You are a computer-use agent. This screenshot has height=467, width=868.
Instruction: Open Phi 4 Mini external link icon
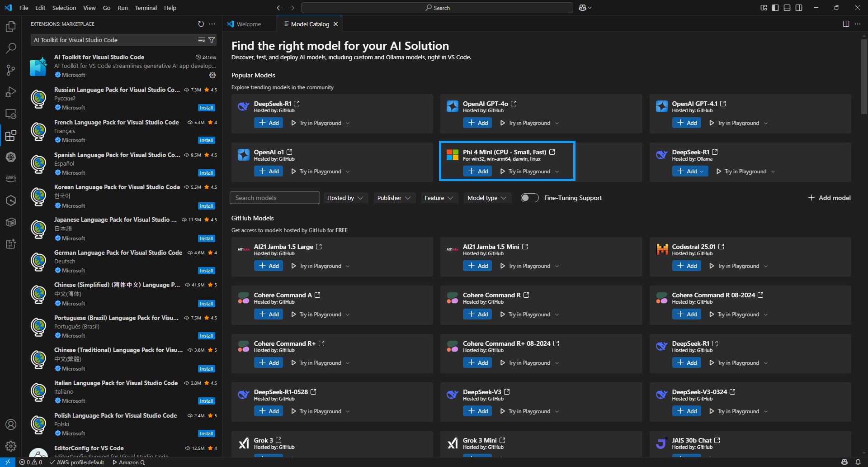point(552,152)
